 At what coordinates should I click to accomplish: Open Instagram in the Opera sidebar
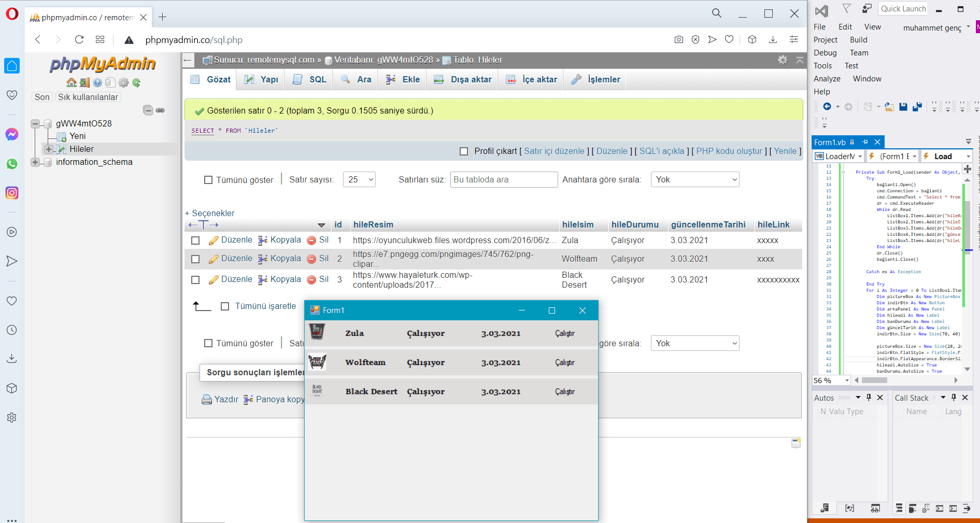point(12,193)
